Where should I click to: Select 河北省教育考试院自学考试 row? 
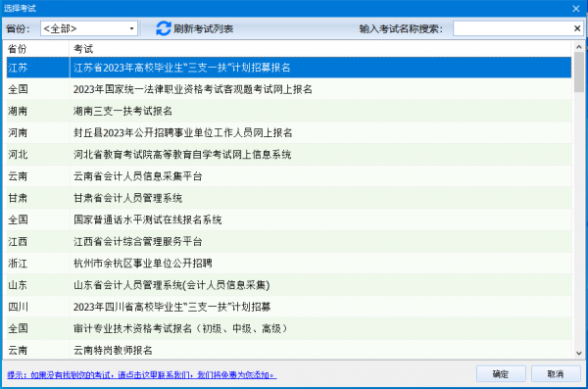pos(289,155)
